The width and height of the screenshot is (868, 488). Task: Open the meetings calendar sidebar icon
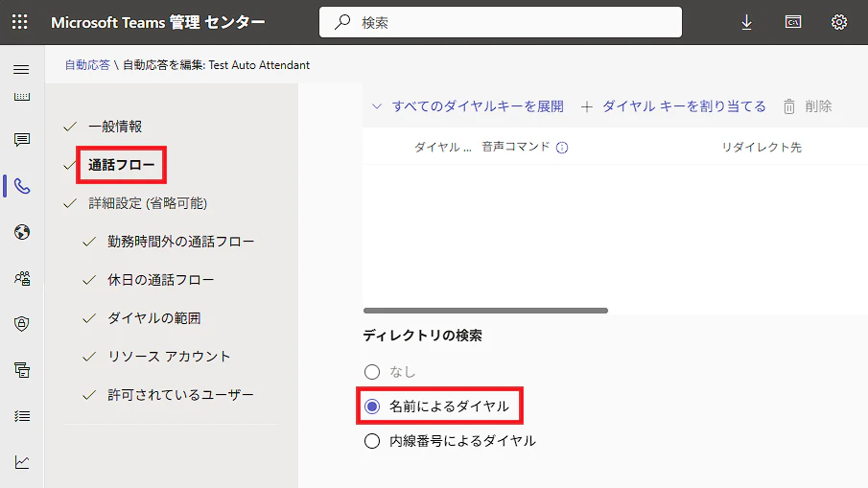(x=22, y=97)
